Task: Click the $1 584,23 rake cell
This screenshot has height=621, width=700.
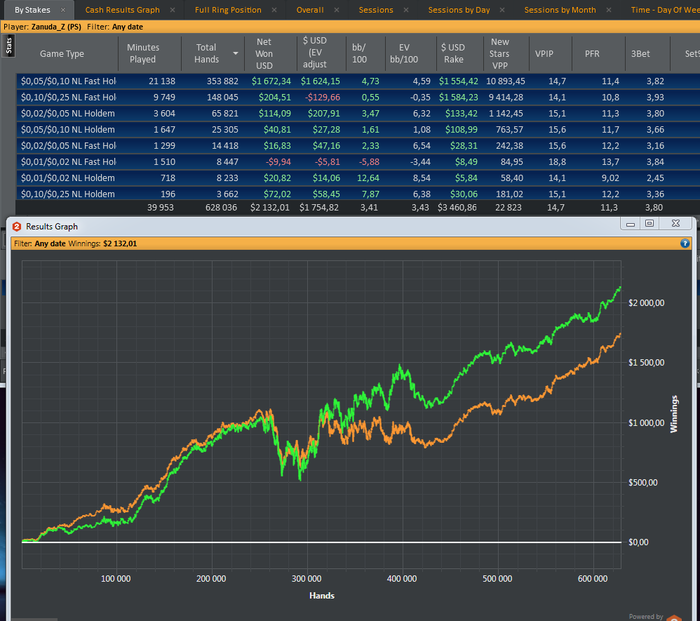Action: click(458, 97)
